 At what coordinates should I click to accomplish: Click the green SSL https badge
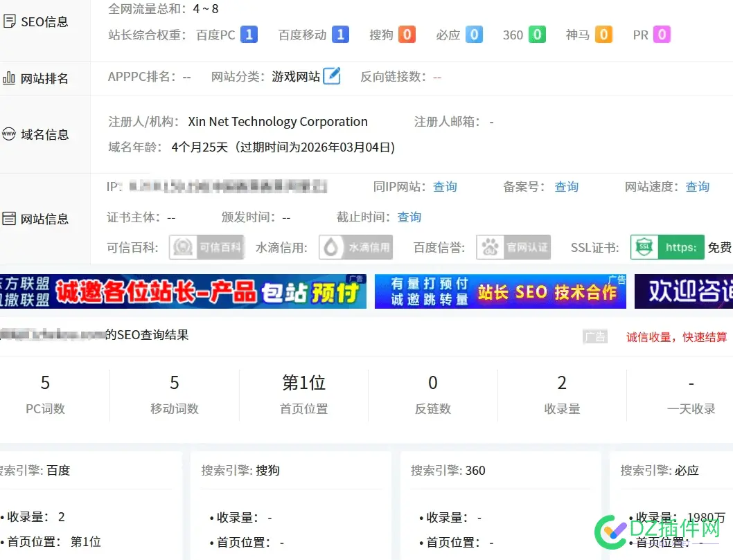click(667, 247)
